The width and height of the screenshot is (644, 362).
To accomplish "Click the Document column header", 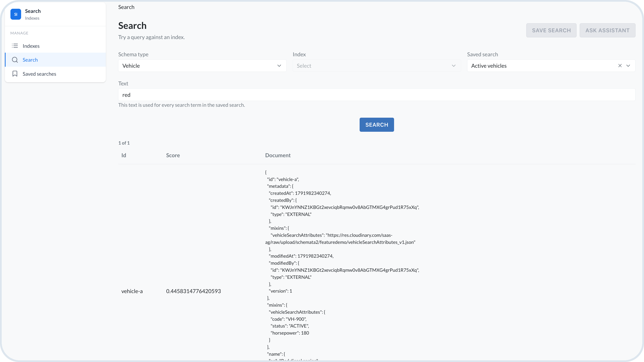I will 278,155.
